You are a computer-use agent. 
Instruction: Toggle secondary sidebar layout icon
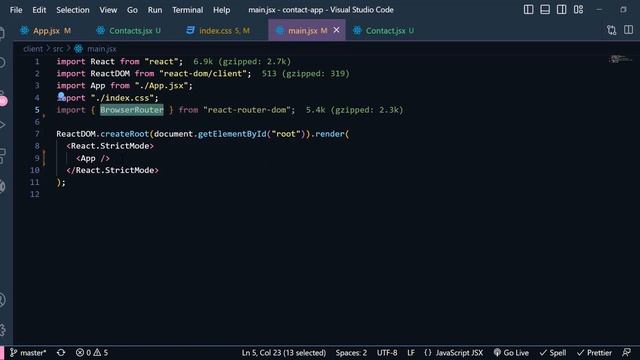pyautogui.click(x=562, y=9)
